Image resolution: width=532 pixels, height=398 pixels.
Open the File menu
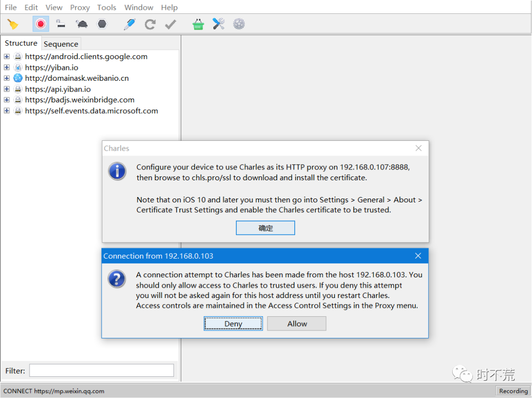click(10, 7)
